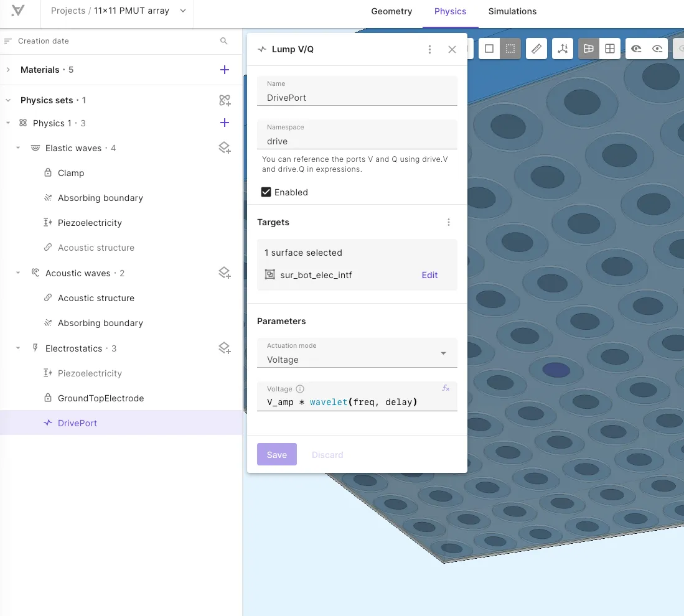Click the Namespace field containing drive
The width and height of the screenshot is (684, 616).
point(357,135)
